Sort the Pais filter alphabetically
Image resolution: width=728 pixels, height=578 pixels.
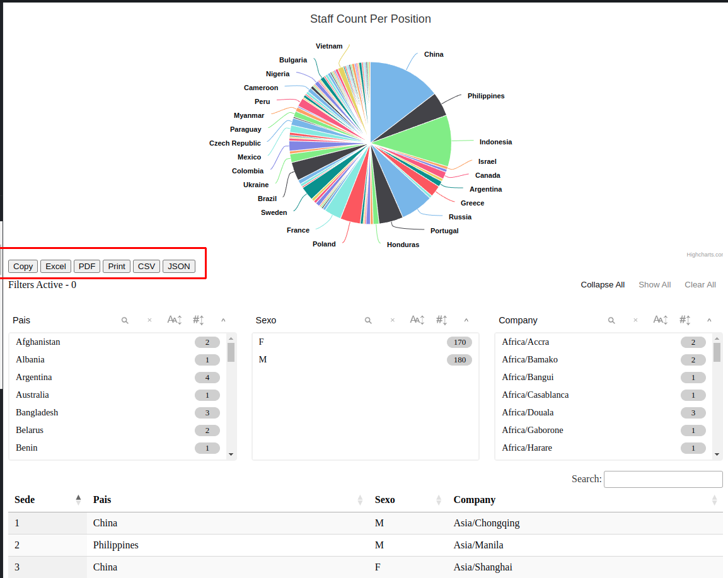pos(174,320)
